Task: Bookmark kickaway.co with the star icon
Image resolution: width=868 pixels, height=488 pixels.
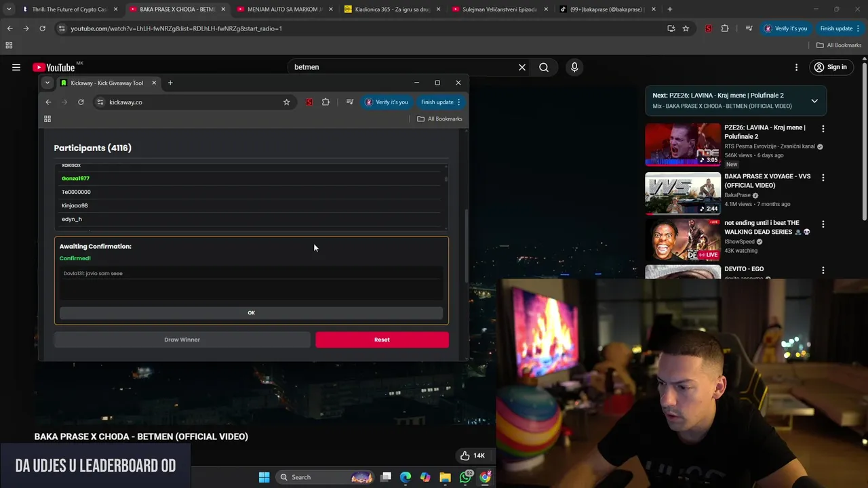Action: tap(286, 102)
